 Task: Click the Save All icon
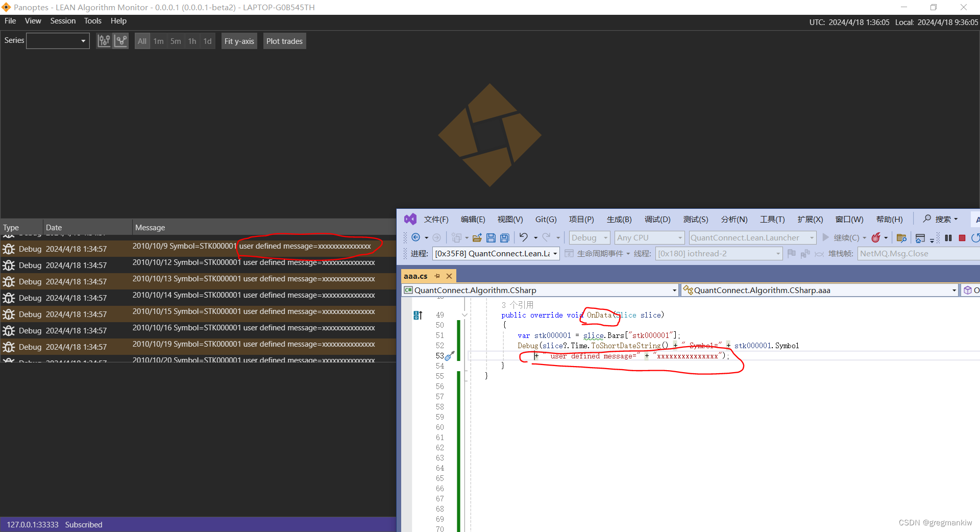click(x=504, y=238)
